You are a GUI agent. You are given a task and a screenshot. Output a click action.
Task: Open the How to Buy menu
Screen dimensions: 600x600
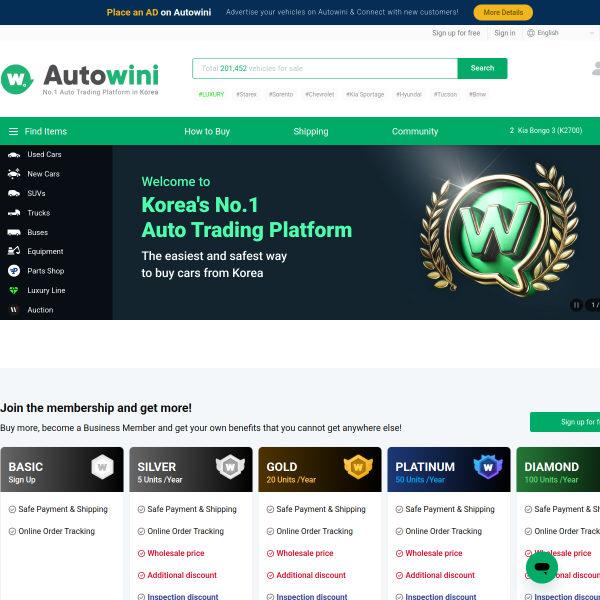pyautogui.click(x=207, y=132)
